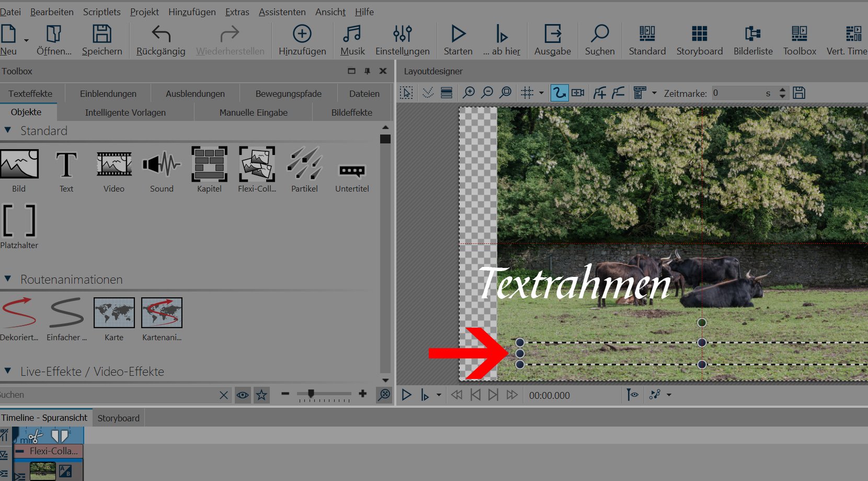
Task: Click the Speichern button
Action: pos(102,40)
